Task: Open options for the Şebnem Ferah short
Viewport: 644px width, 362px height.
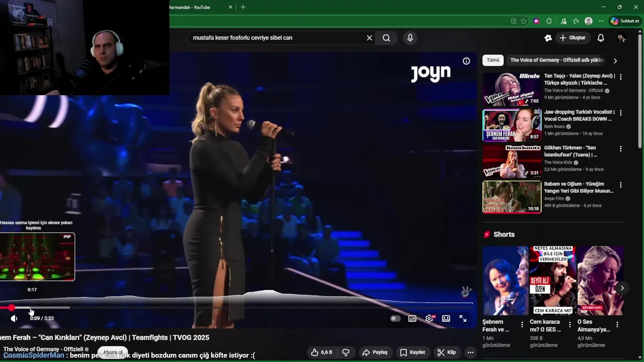Action: [x=522, y=325]
